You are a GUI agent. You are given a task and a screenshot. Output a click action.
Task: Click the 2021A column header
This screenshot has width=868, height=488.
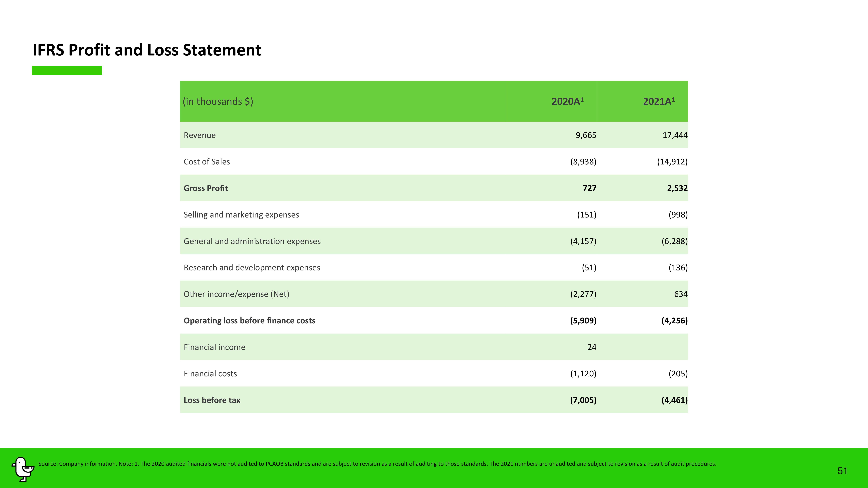(x=659, y=101)
